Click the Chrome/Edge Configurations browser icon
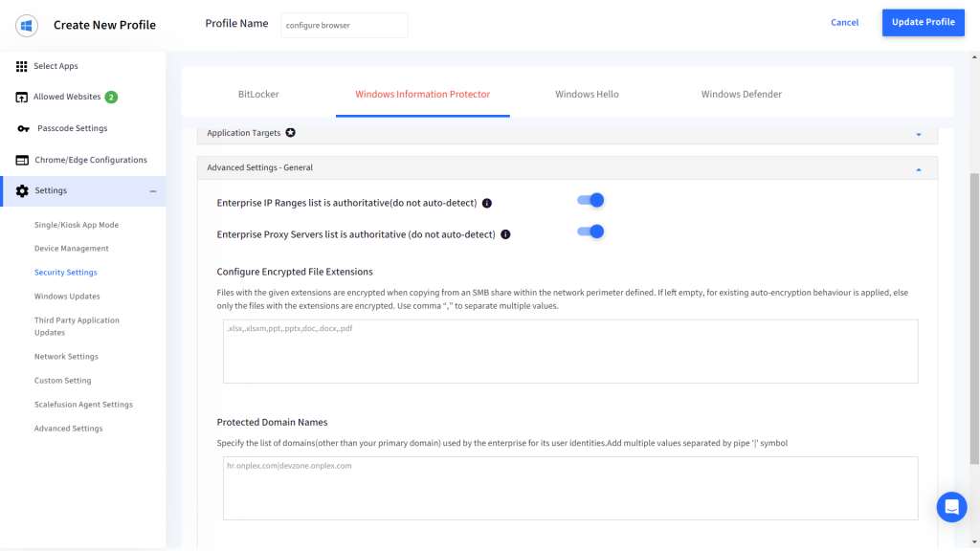This screenshot has height=551, width=980. pyautogui.click(x=22, y=161)
